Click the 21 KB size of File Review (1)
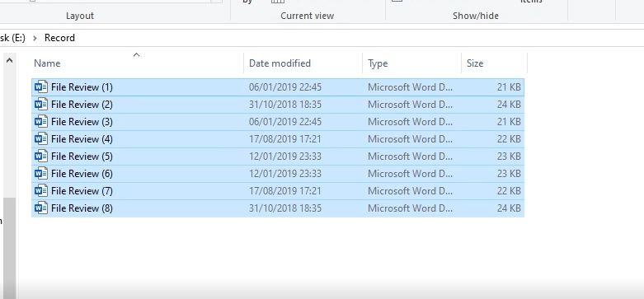 pyautogui.click(x=509, y=87)
